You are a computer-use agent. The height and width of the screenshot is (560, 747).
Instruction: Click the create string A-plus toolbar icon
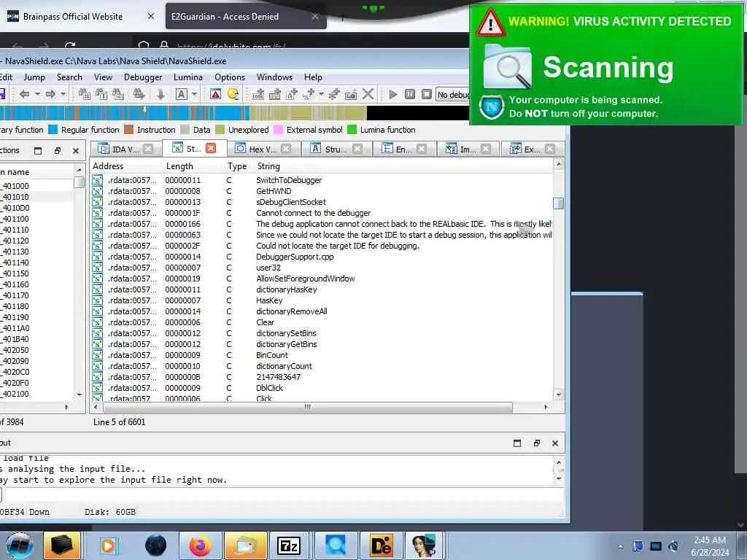point(292,94)
